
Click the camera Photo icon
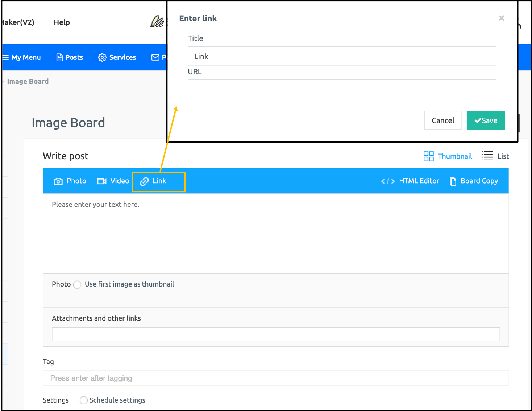[58, 181]
